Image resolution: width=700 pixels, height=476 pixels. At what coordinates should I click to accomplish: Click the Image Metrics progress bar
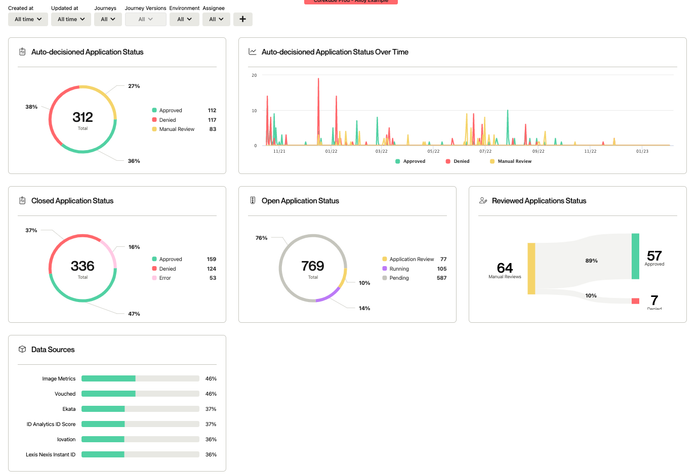pyautogui.click(x=140, y=379)
